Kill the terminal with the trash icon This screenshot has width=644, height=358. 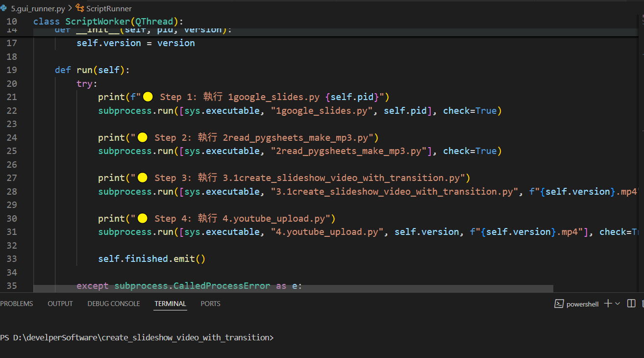642,304
